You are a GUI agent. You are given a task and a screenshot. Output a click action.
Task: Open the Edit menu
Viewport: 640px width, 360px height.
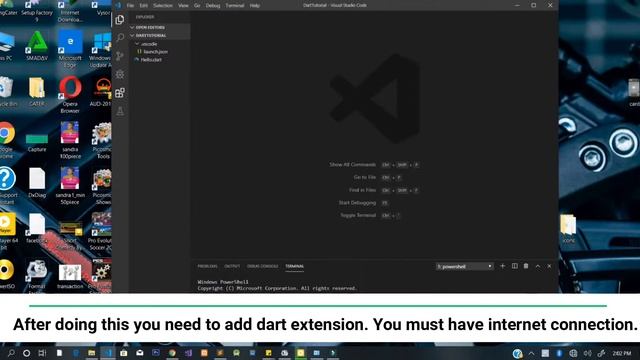click(143, 6)
